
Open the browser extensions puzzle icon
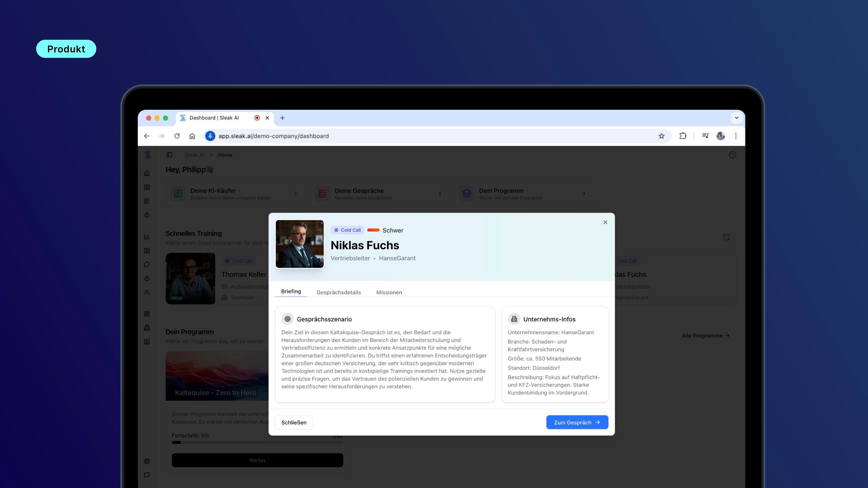[683, 136]
